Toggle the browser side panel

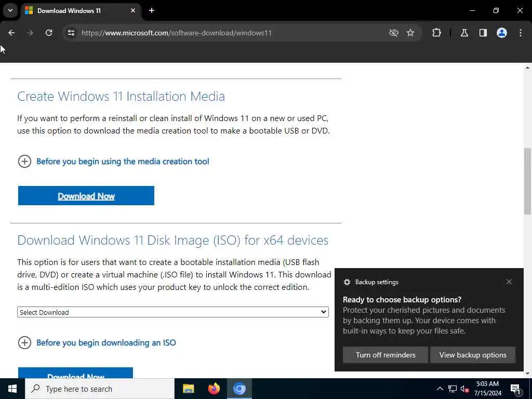(x=483, y=33)
